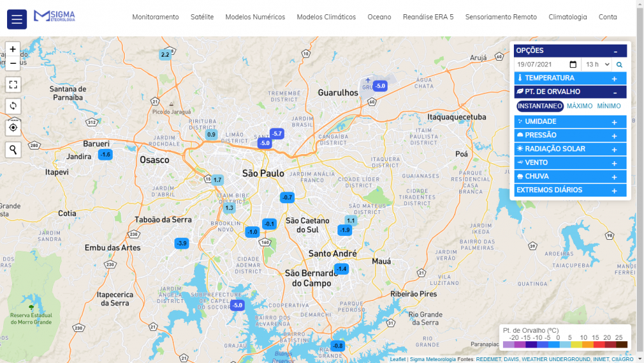Open the map search magnifier tool
Image resolution: width=644 pixels, height=363 pixels.
13,150
